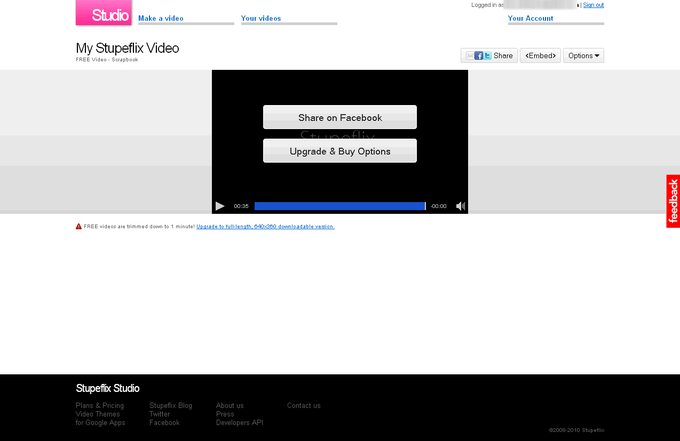Click the email envelope icon in the Share button

[x=469, y=56]
